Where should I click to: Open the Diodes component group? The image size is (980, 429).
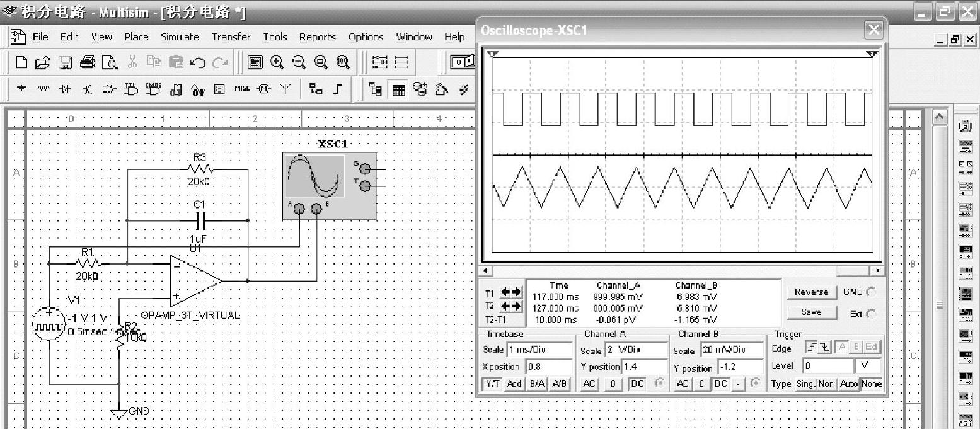65,89
